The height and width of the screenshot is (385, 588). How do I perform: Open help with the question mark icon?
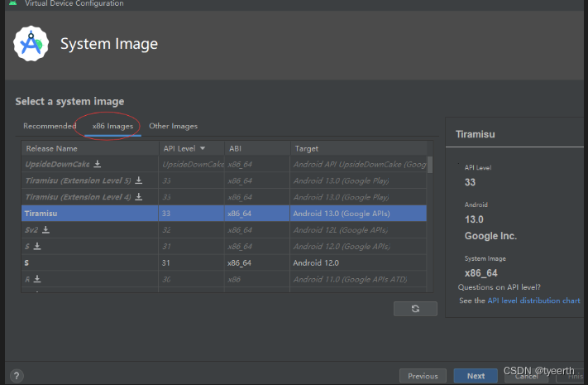click(x=17, y=376)
